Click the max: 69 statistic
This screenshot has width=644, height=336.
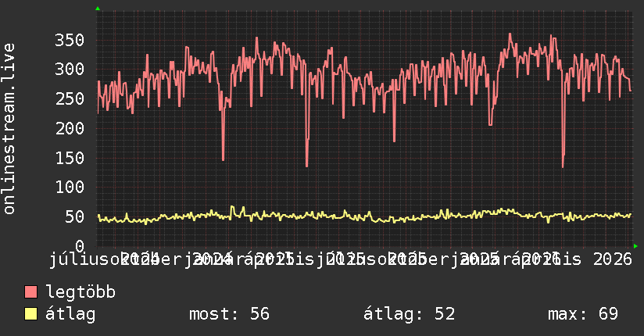[x=583, y=314]
